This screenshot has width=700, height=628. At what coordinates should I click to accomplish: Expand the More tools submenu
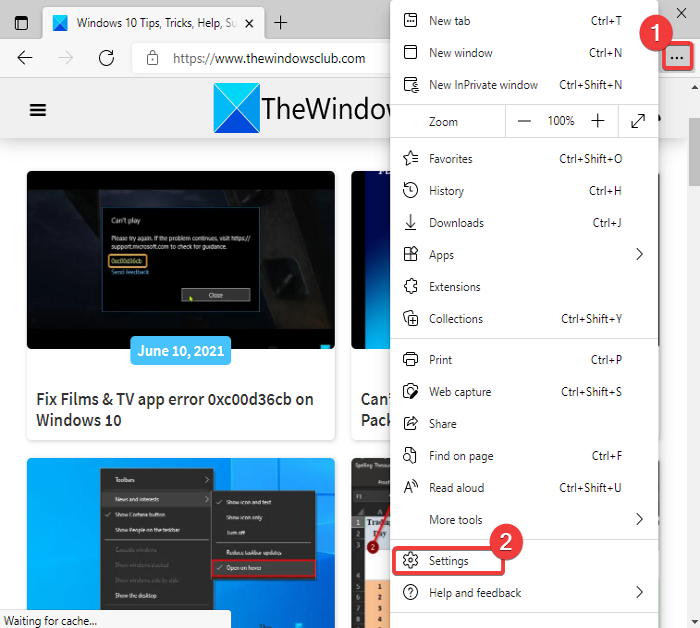[x=638, y=520]
